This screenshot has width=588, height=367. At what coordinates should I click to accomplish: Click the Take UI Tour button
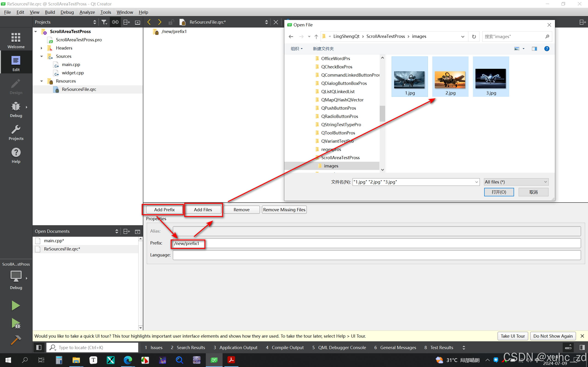512,336
